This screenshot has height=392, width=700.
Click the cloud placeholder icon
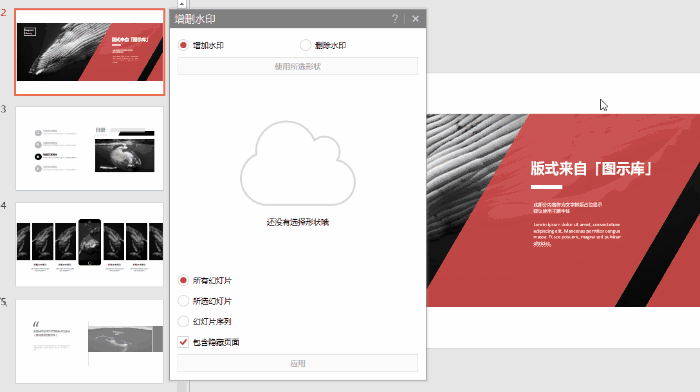click(298, 163)
